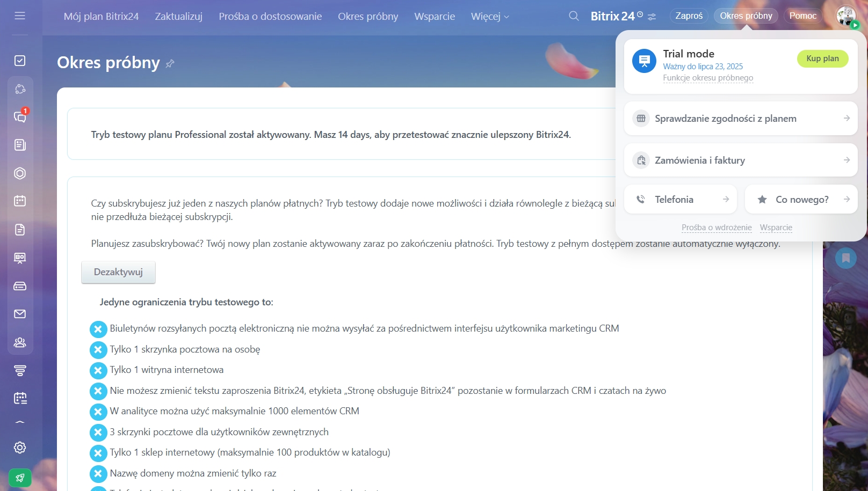The height and width of the screenshot is (491, 868).
Task: Click the Prośba o wdrożenie link
Action: [x=717, y=228]
